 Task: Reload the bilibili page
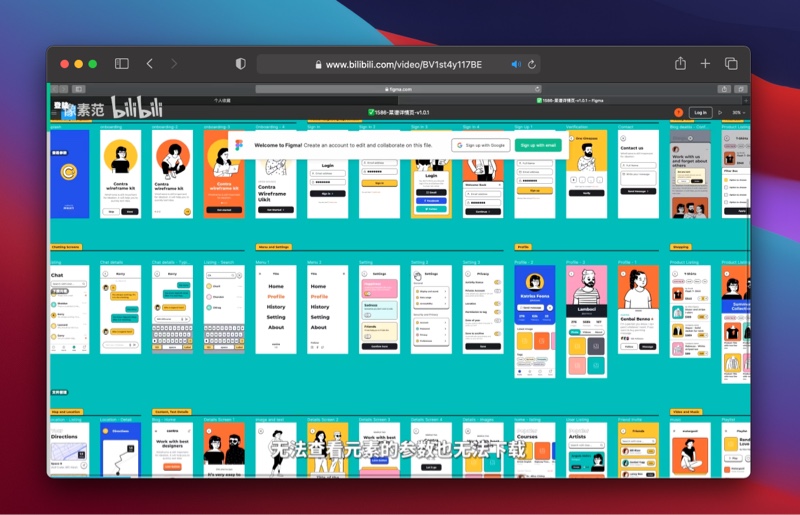(532, 64)
